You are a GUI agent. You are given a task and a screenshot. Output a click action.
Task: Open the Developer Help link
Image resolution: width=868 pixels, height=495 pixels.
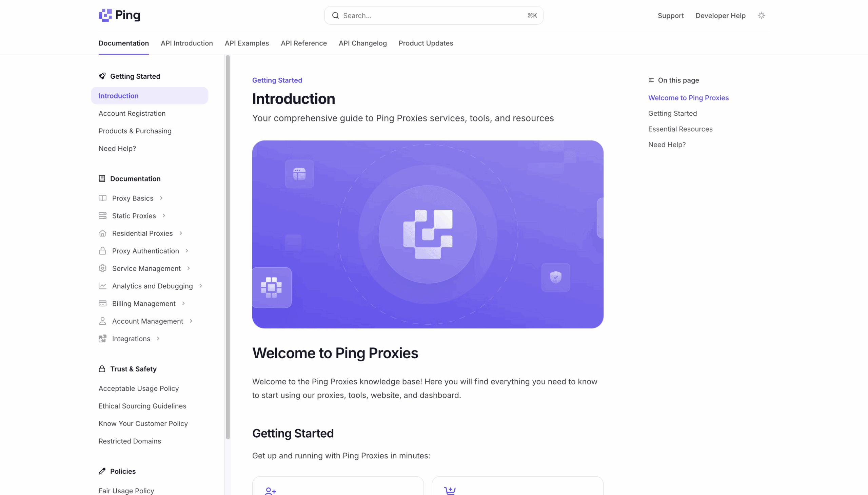[x=720, y=16]
